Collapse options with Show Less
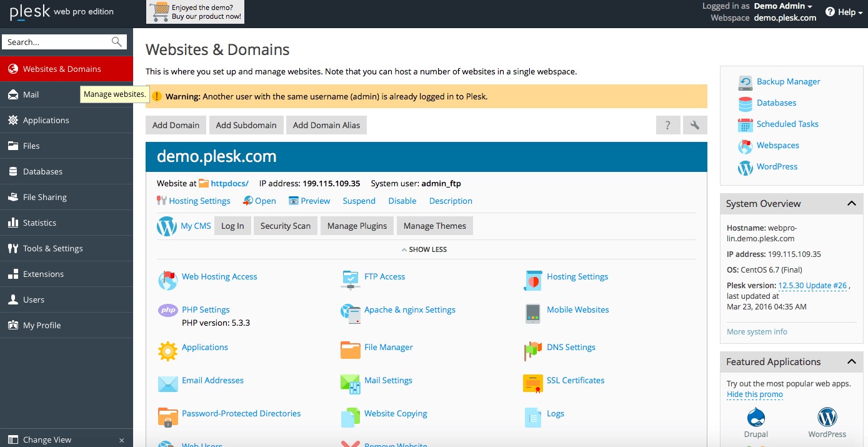Image resolution: width=868 pixels, height=447 pixels. (x=424, y=249)
